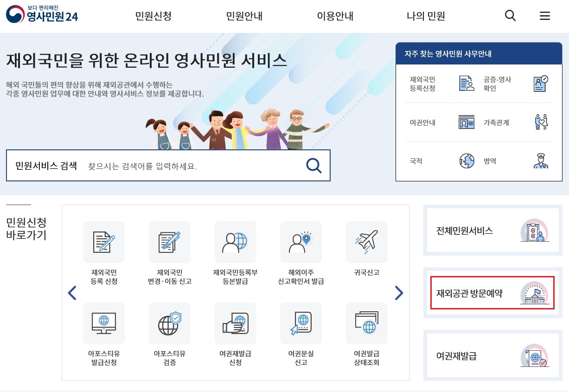Click the 병역 soldier icon
Screen dimensions: 569x392
pos(541,161)
